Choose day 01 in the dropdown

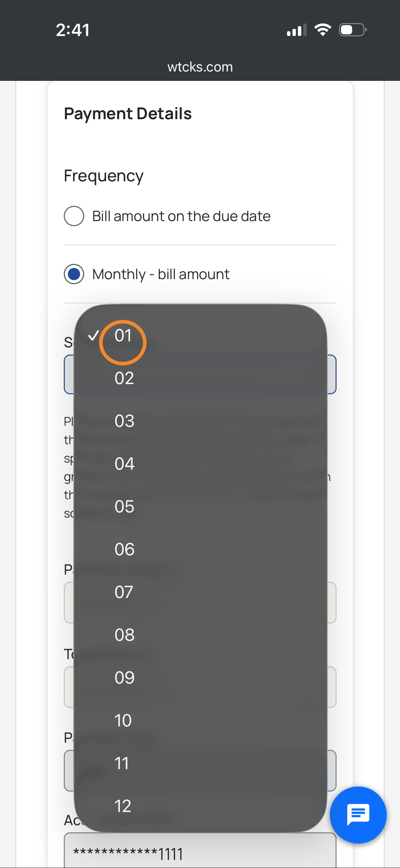click(x=123, y=336)
